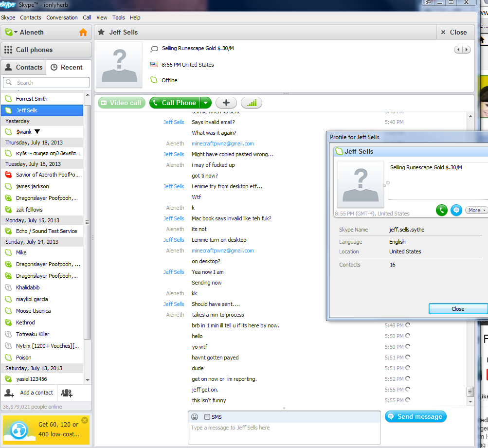Focus the message text box for Jeff Sells

[284, 433]
